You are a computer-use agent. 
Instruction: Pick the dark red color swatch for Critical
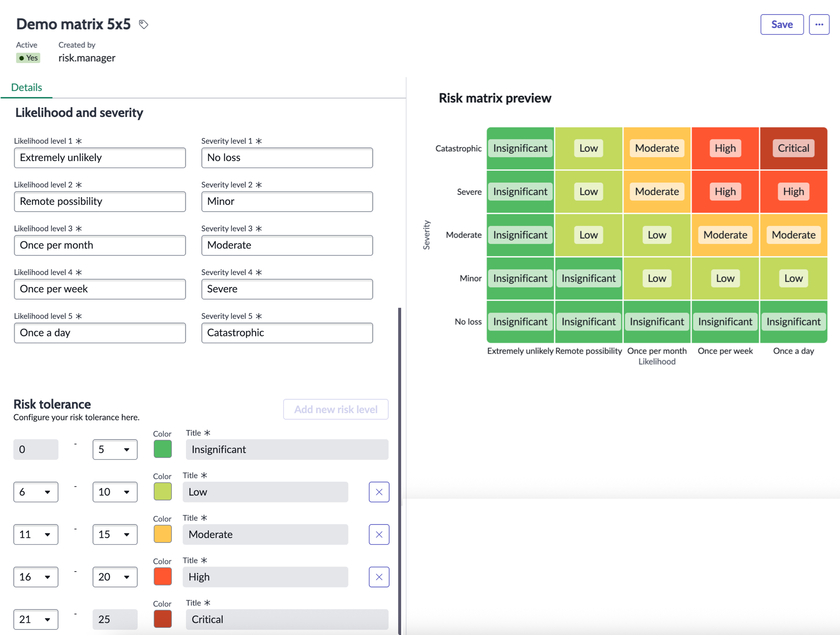pos(162,619)
